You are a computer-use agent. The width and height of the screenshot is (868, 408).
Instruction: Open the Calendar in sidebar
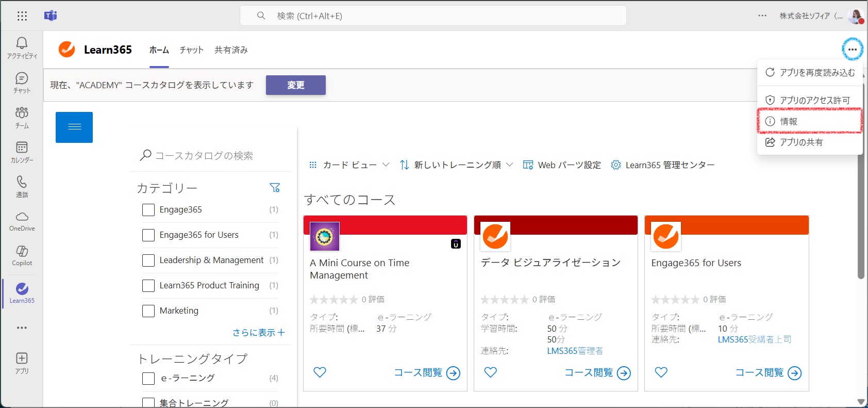tap(22, 152)
